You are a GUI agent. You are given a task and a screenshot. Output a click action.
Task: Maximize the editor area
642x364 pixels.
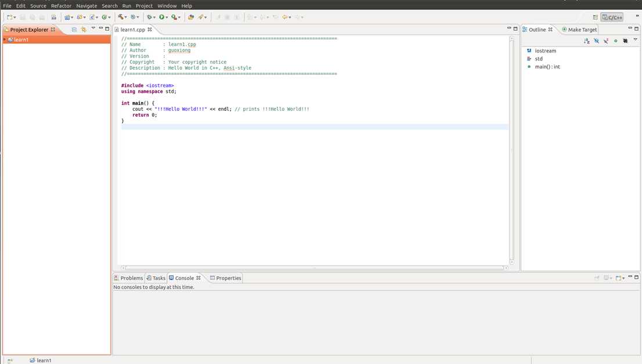click(x=515, y=28)
